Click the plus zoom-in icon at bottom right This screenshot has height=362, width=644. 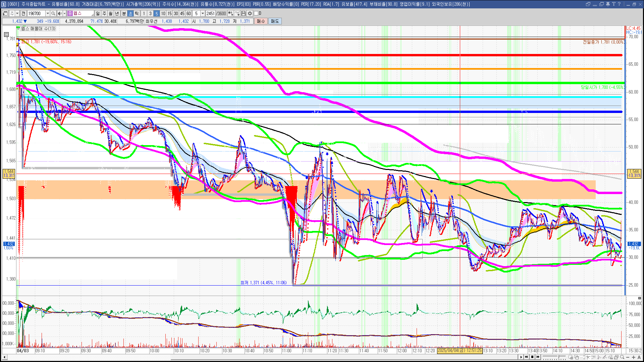[x=634, y=357]
